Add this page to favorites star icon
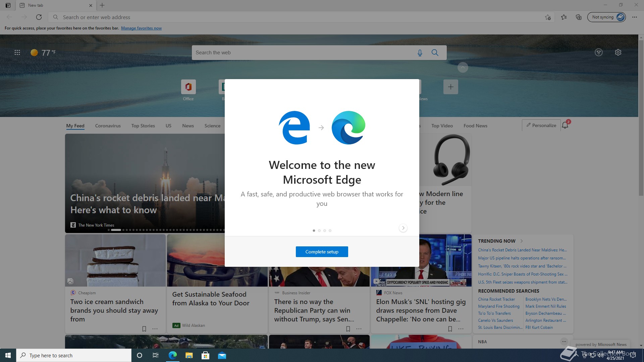The width and height of the screenshot is (644, 362). click(x=548, y=17)
